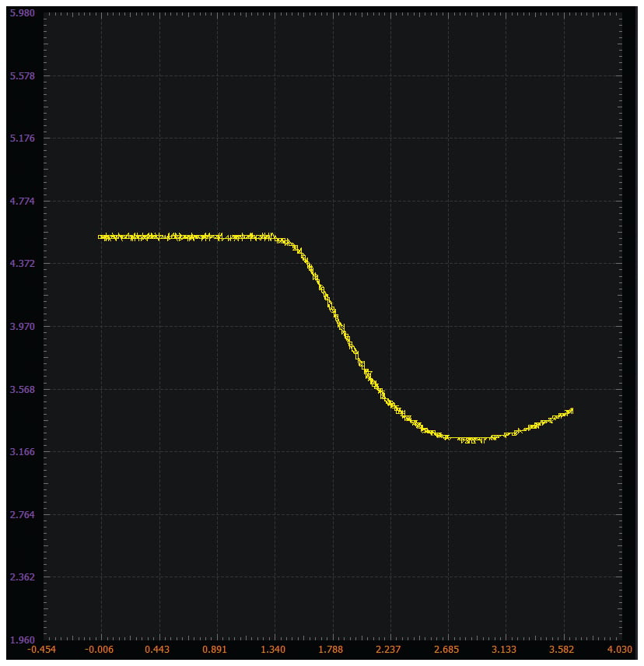Click the Y-axis label 3.568
This screenshot has width=644, height=666.
click(23, 390)
